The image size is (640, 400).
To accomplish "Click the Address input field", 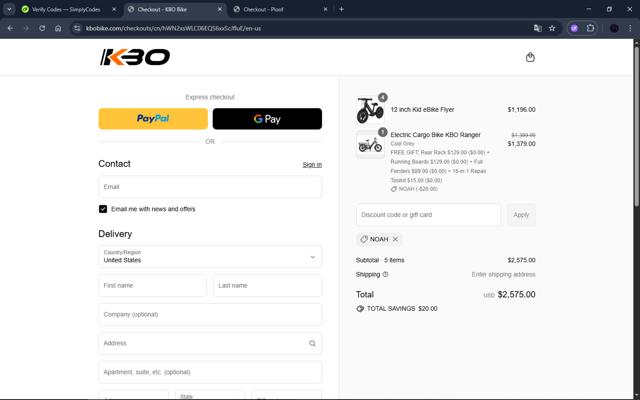I will click(210, 343).
